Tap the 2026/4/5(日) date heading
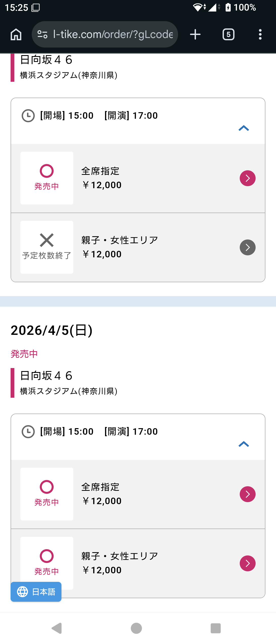 coord(52,330)
